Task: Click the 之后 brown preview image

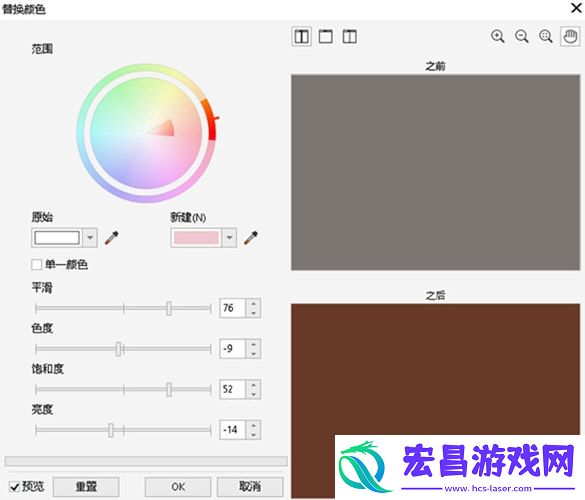Action: [435, 401]
